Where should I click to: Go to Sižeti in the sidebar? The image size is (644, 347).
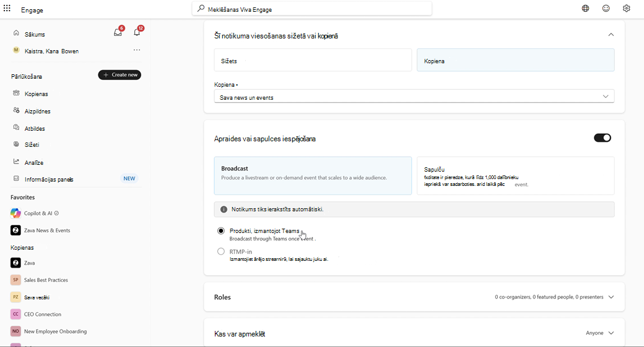pos(32,145)
